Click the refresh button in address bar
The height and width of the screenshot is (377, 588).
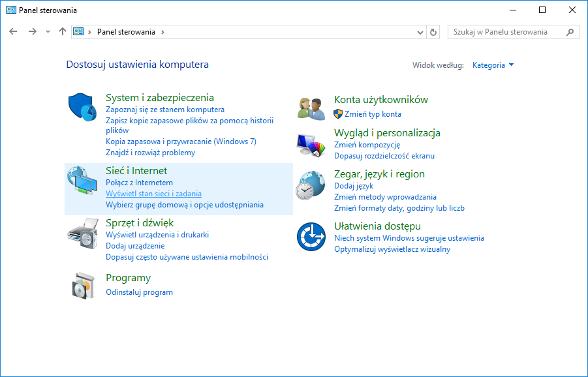(x=433, y=32)
